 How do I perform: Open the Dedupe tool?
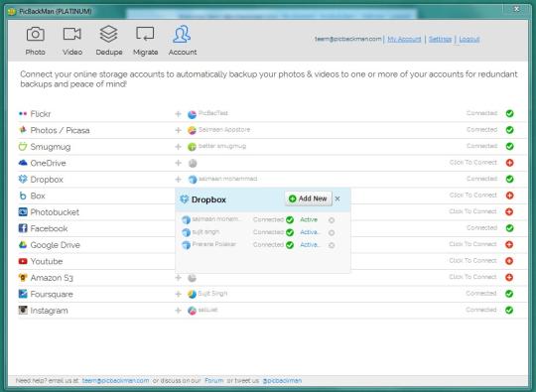click(109, 41)
